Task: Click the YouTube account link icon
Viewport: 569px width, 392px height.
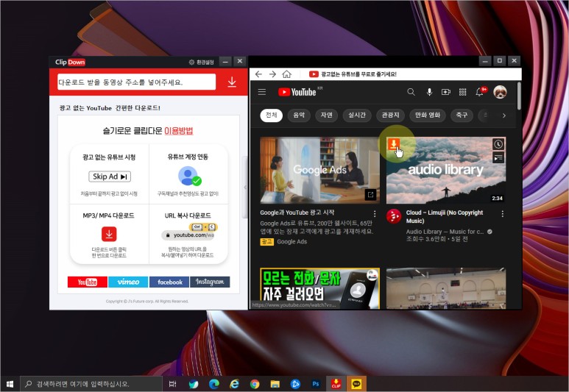Action: [x=189, y=177]
